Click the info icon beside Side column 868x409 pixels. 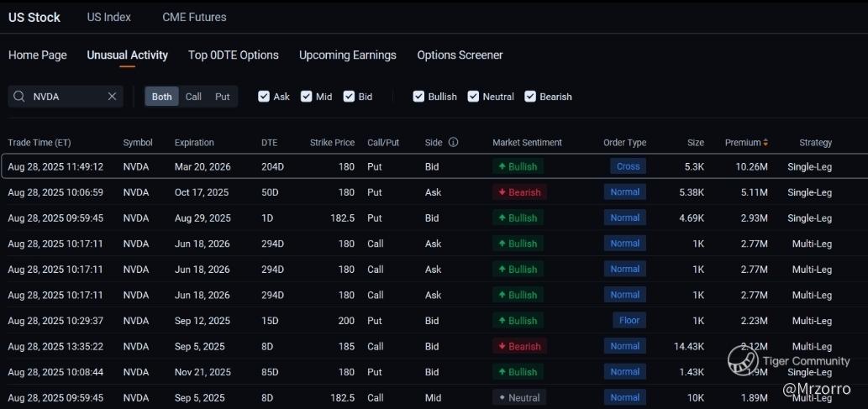454,143
